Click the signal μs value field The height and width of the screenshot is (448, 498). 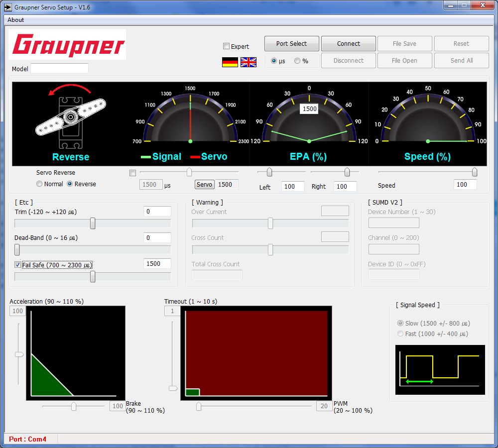(x=151, y=185)
